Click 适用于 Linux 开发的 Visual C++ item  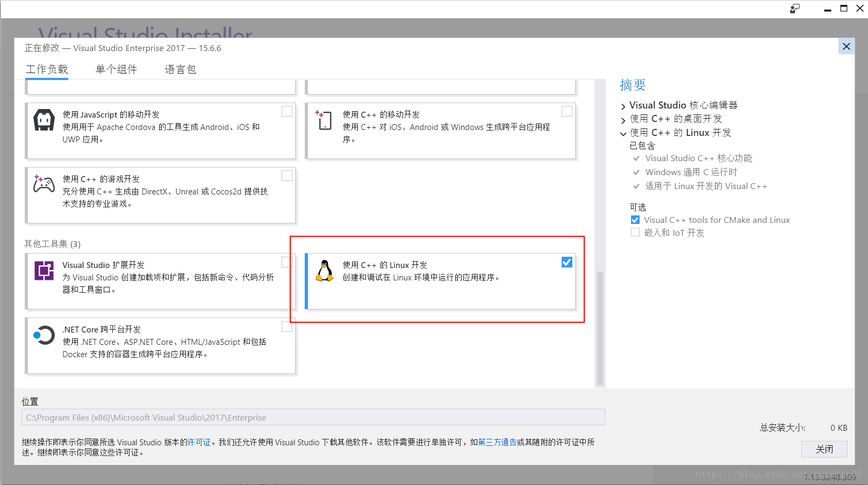[706, 186]
